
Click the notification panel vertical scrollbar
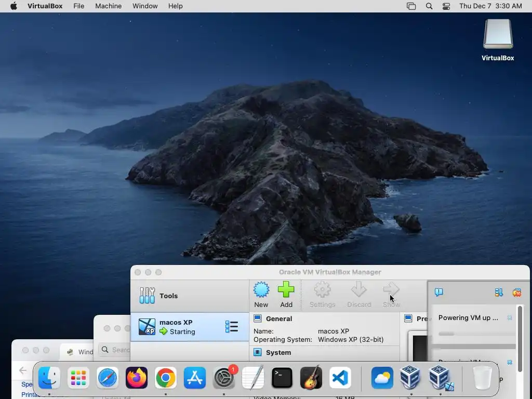(520, 338)
